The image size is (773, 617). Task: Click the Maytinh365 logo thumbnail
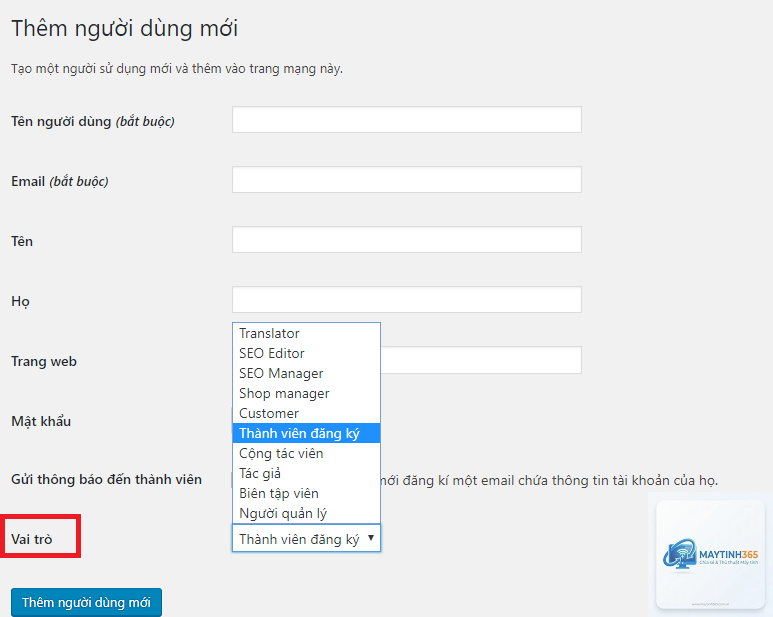(710, 554)
